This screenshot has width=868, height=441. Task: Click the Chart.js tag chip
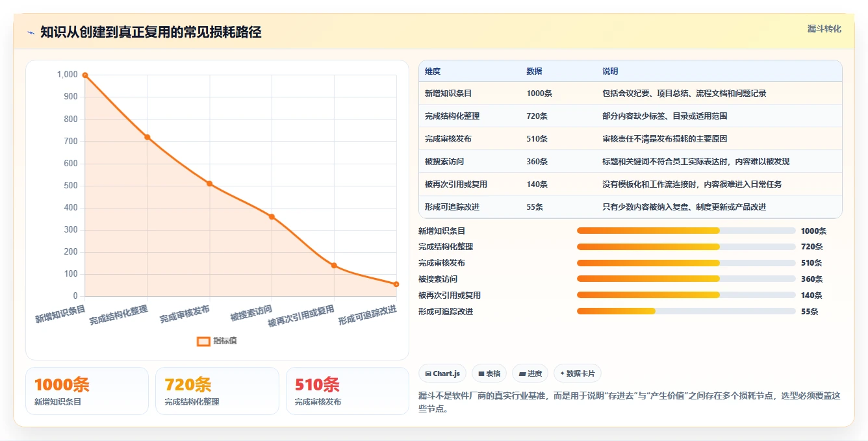[x=442, y=373]
